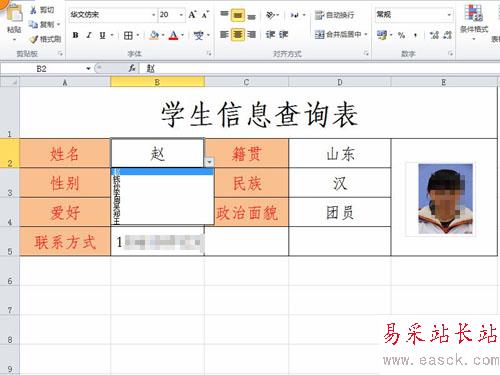
Task: Expand the Merge & Center options arrow
Action: point(366,34)
